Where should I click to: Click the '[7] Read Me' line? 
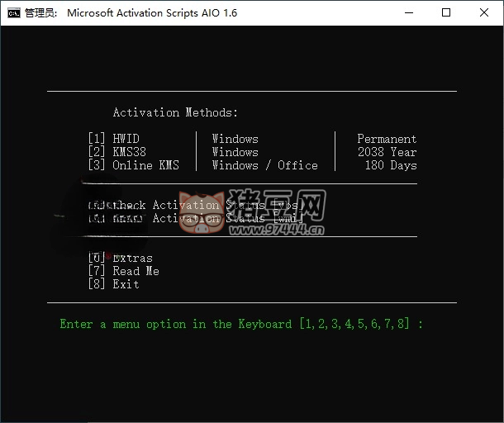click(124, 271)
